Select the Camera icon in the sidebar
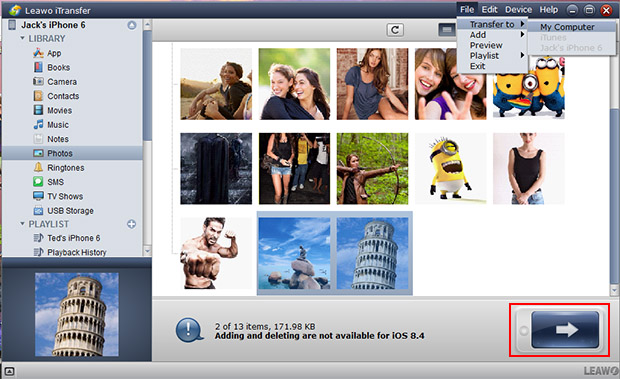This screenshot has height=379, width=620. (x=38, y=81)
